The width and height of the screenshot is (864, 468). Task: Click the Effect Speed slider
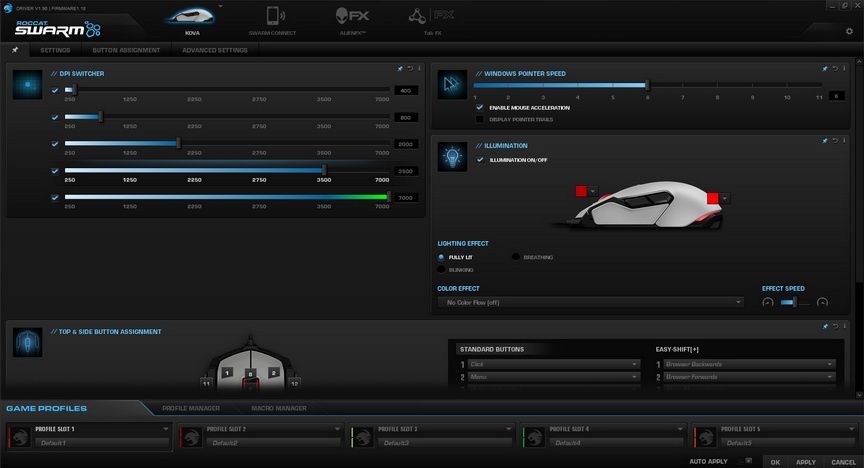(795, 302)
